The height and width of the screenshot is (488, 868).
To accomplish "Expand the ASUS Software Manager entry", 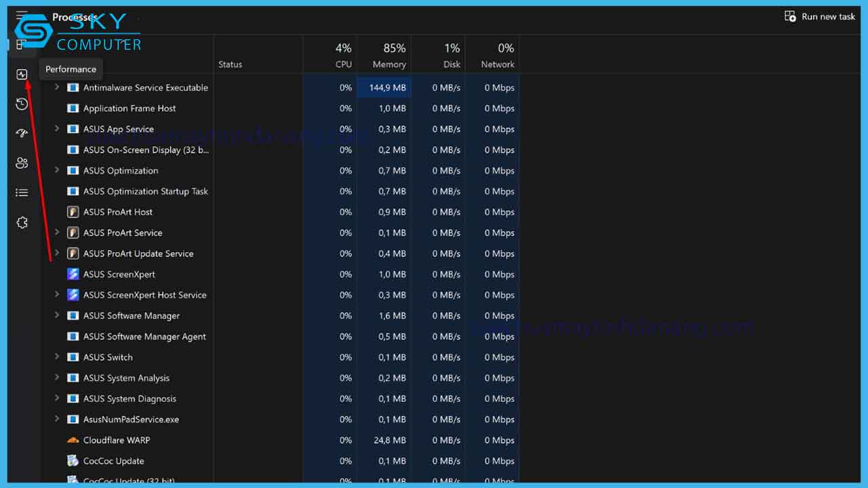I will pyautogui.click(x=57, y=316).
